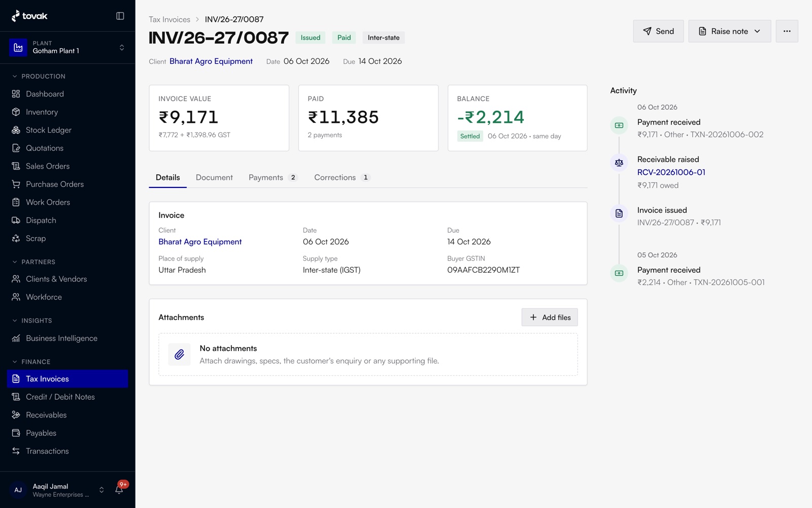Click the paperclip attachment icon
The image size is (812, 508).
pyautogui.click(x=179, y=355)
